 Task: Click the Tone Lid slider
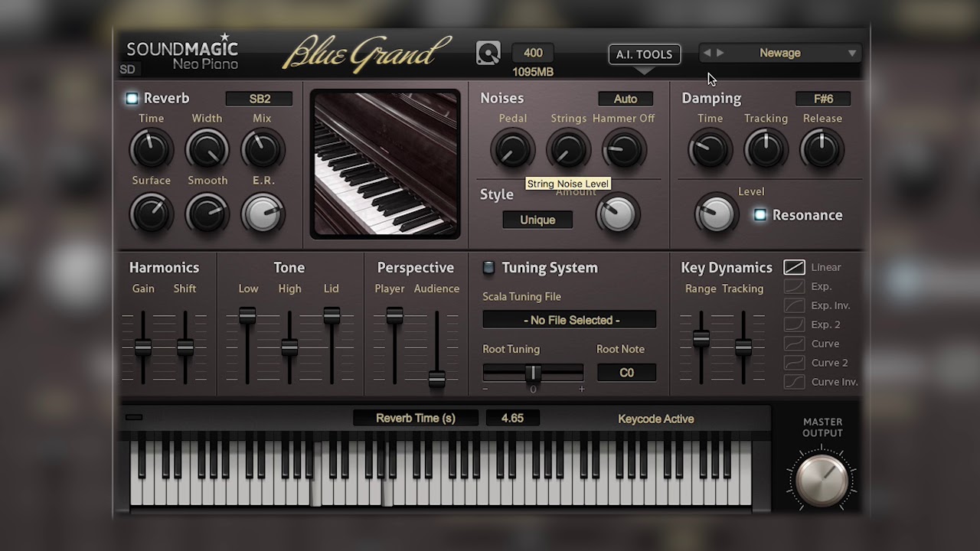pyautogui.click(x=332, y=347)
